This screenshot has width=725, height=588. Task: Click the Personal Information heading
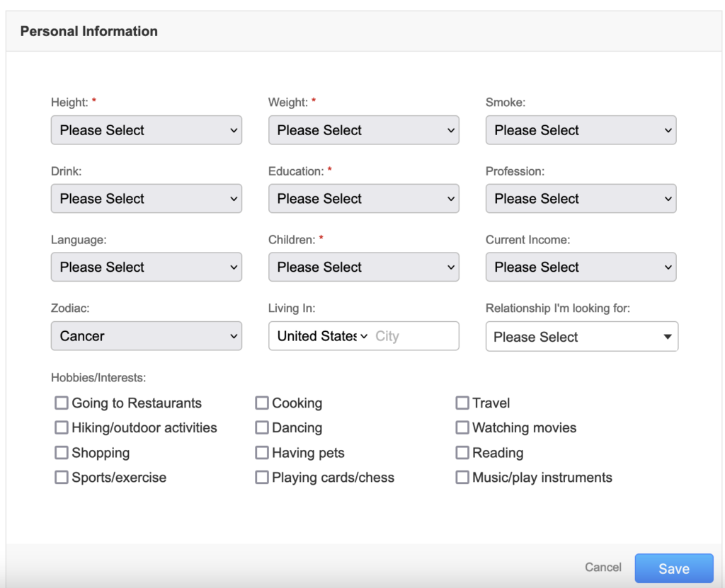coord(89,31)
